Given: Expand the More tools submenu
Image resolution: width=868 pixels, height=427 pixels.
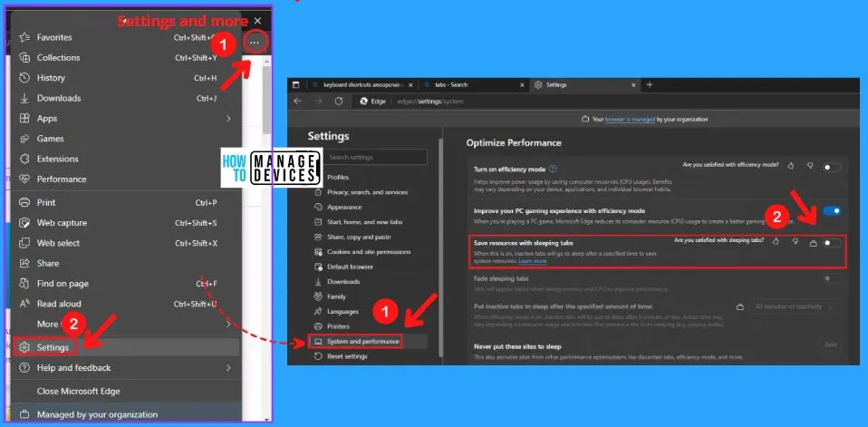Looking at the screenshot, I should tap(228, 324).
